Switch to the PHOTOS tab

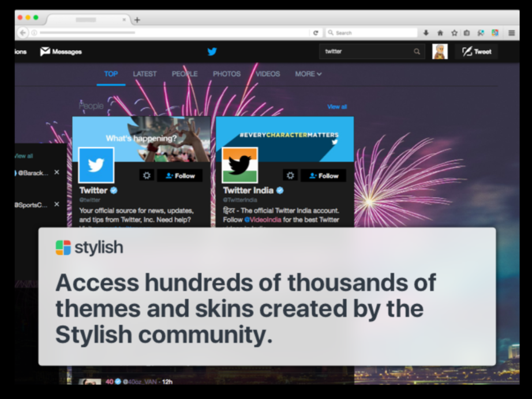coord(227,74)
